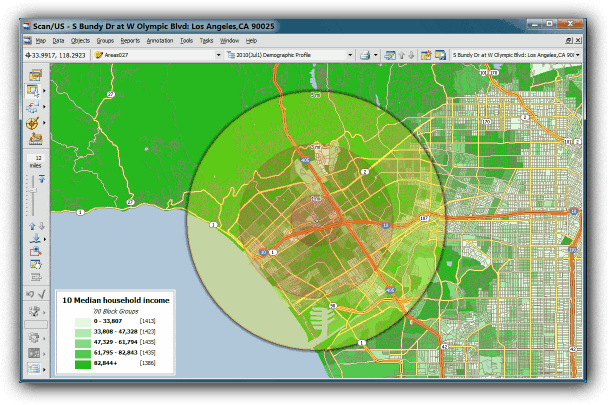
Task: Click the gray down arrow below the zoom slider
Action: (x=41, y=226)
